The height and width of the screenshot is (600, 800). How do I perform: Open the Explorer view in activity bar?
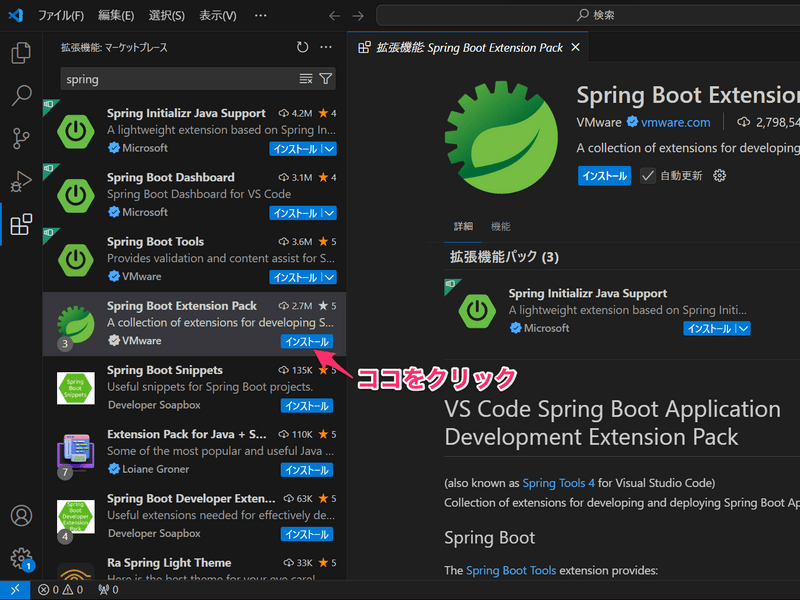(21, 53)
